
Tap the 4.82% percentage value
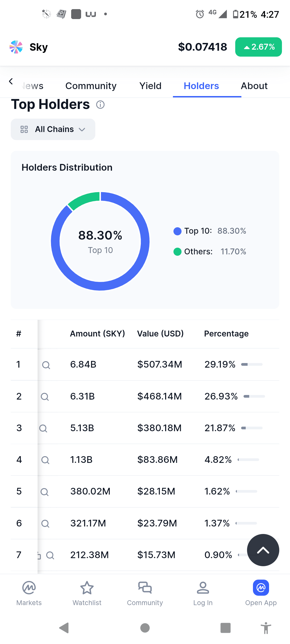point(218,460)
